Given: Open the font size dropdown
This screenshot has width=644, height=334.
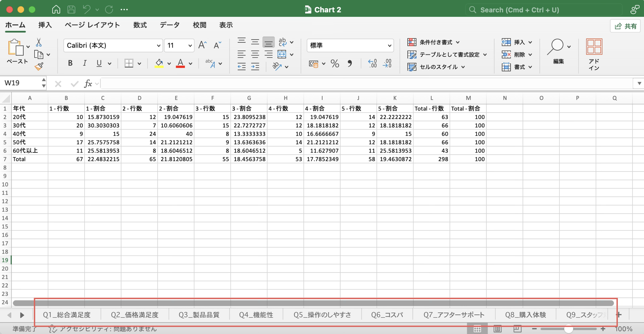Looking at the screenshot, I should (190, 45).
